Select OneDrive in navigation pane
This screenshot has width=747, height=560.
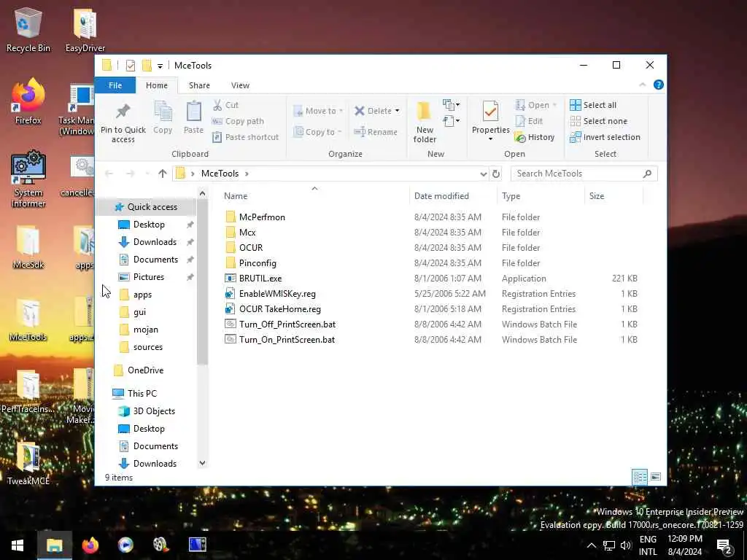click(x=145, y=370)
